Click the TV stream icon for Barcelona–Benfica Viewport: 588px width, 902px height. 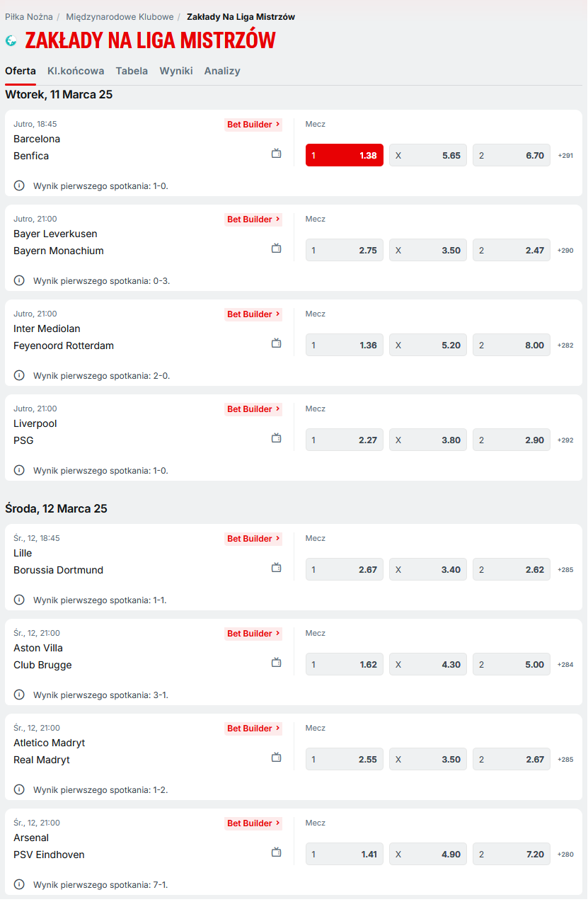[277, 153]
